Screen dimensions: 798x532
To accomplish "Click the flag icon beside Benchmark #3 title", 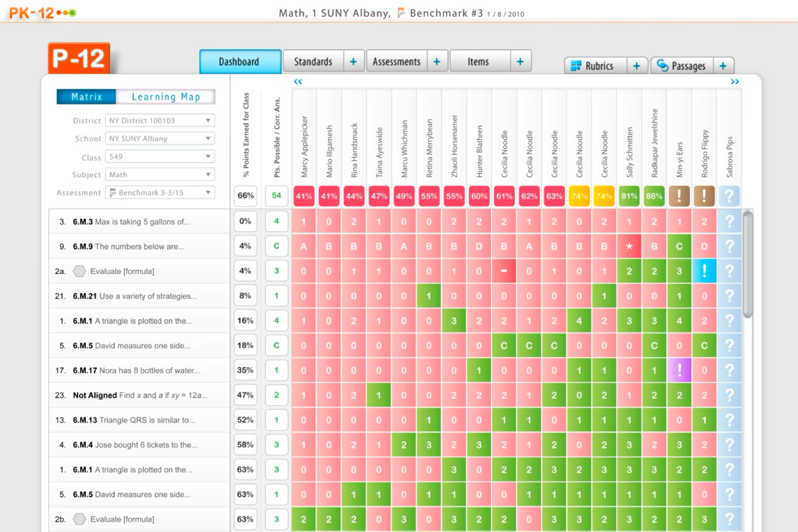I will tap(401, 13).
